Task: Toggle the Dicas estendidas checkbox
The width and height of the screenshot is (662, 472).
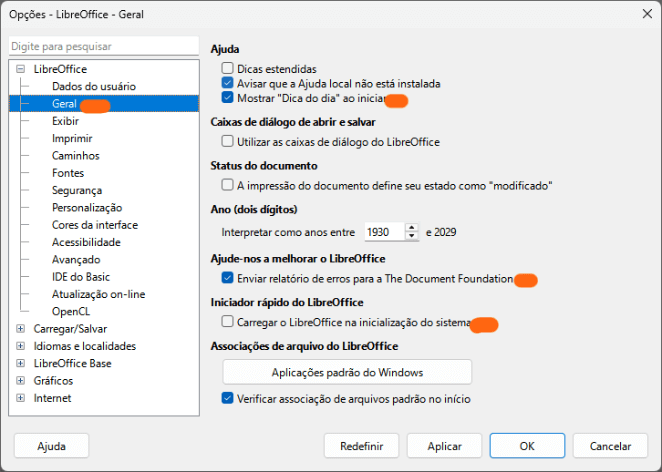Action: 227,68
